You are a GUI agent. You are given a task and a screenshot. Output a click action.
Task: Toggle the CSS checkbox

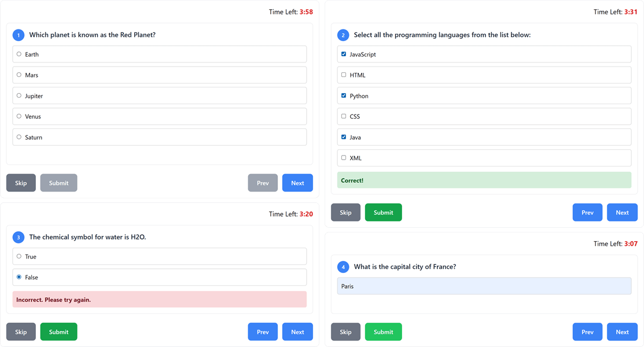point(344,116)
